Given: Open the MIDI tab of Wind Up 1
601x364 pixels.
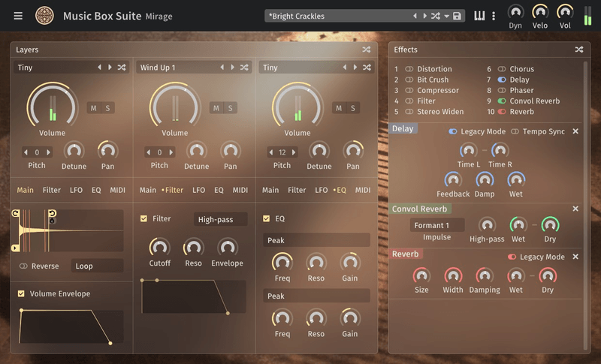Looking at the screenshot, I should pos(240,190).
